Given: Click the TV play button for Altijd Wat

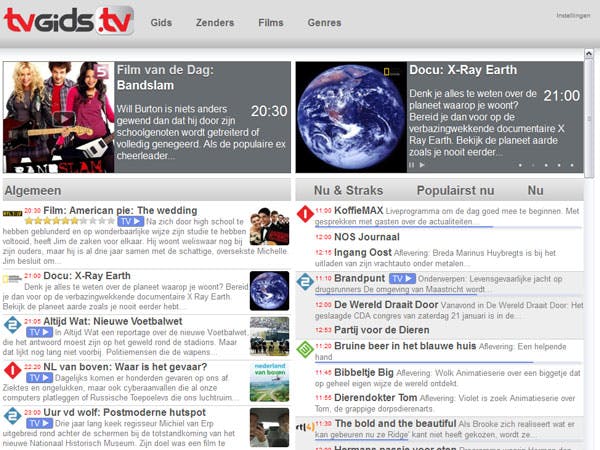Looking at the screenshot, I should [x=39, y=332].
